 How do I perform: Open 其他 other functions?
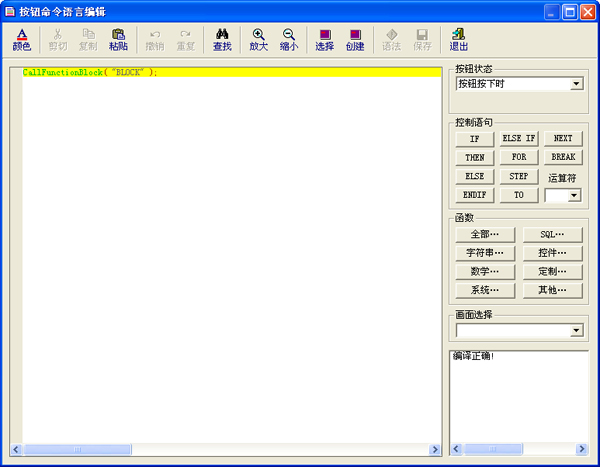[553, 291]
